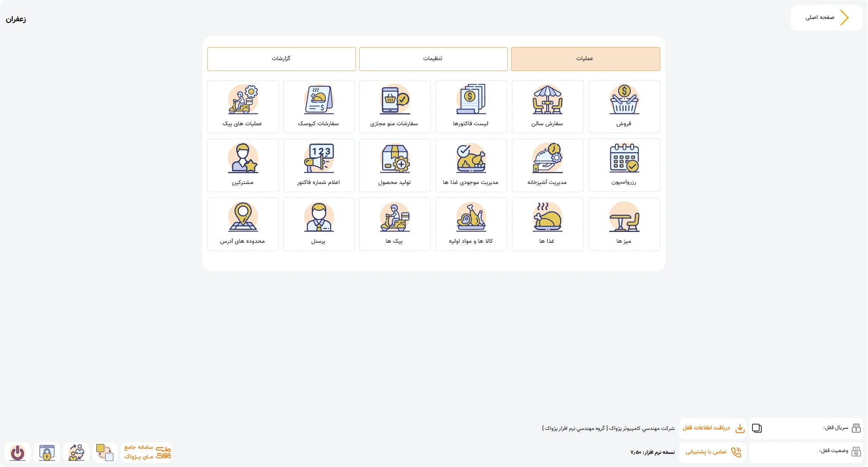Open میز ها (Tables) icon

(624, 224)
